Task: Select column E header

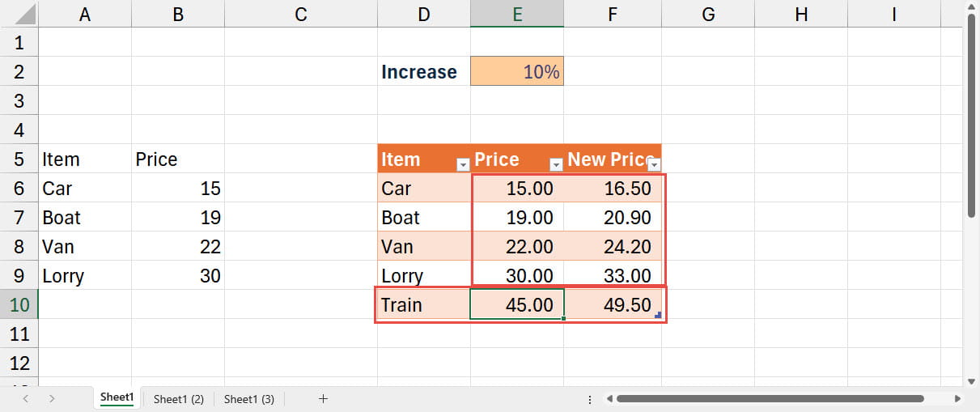Action: coord(517,14)
